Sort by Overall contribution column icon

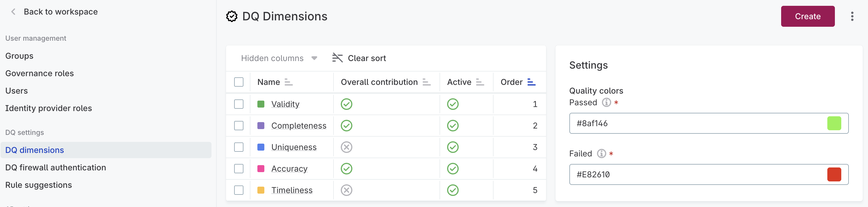[426, 82]
